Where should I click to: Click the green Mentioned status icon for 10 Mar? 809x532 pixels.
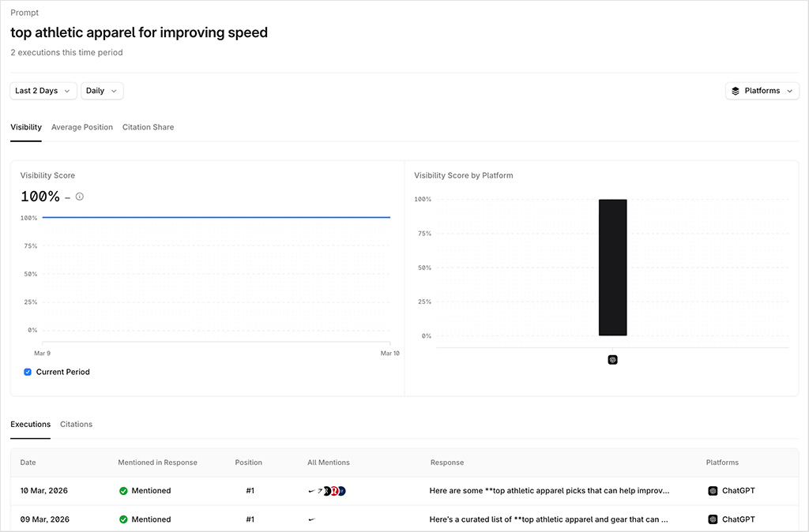(123, 490)
